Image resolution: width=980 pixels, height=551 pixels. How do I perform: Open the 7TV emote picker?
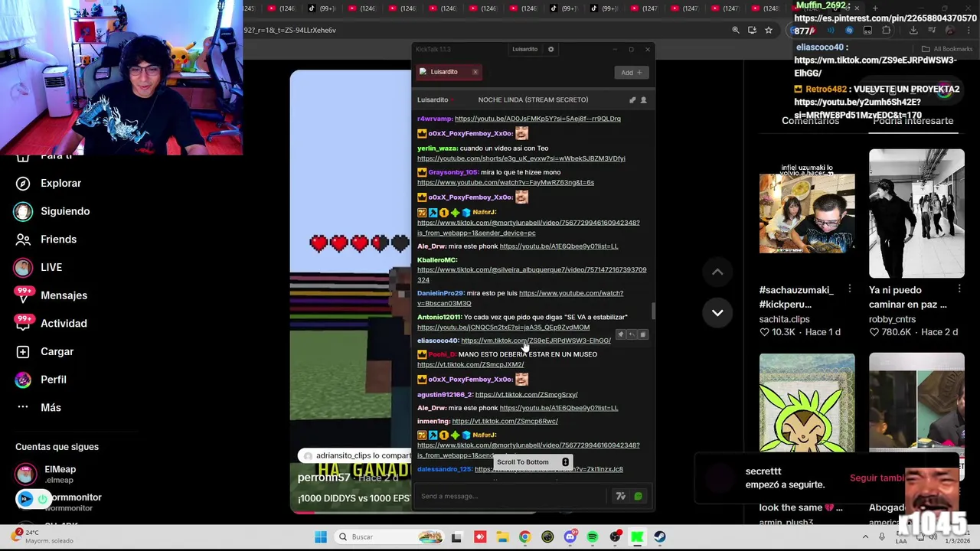point(621,496)
